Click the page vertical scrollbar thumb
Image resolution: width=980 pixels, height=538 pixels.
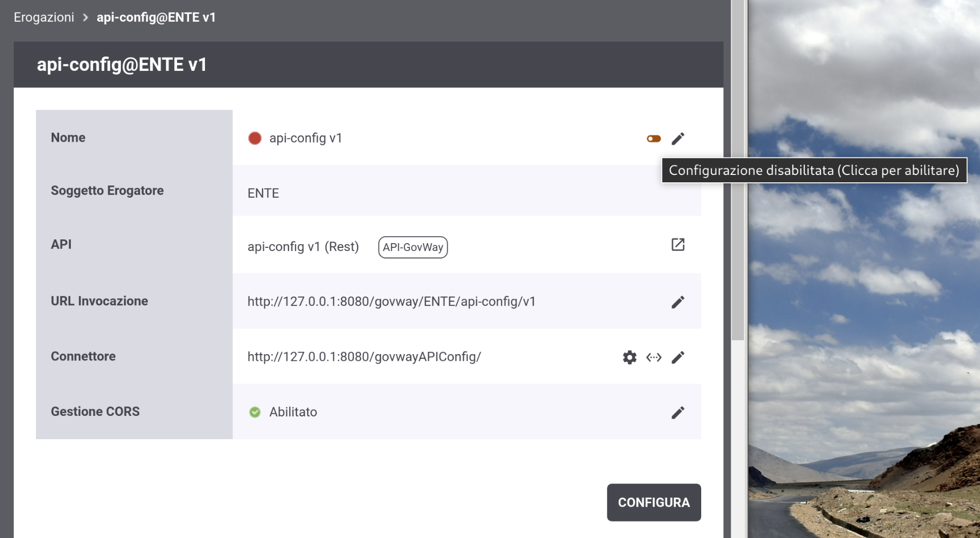point(738,170)
